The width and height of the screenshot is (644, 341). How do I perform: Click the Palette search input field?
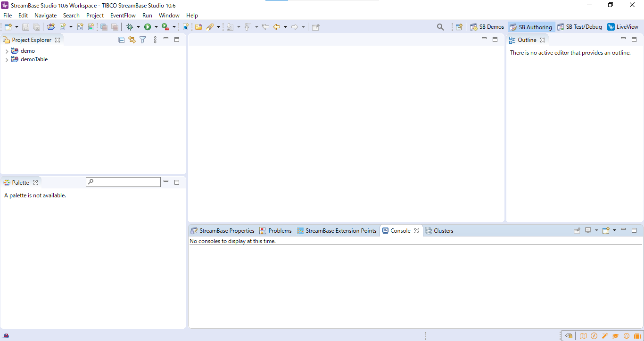tap(123, 182)
